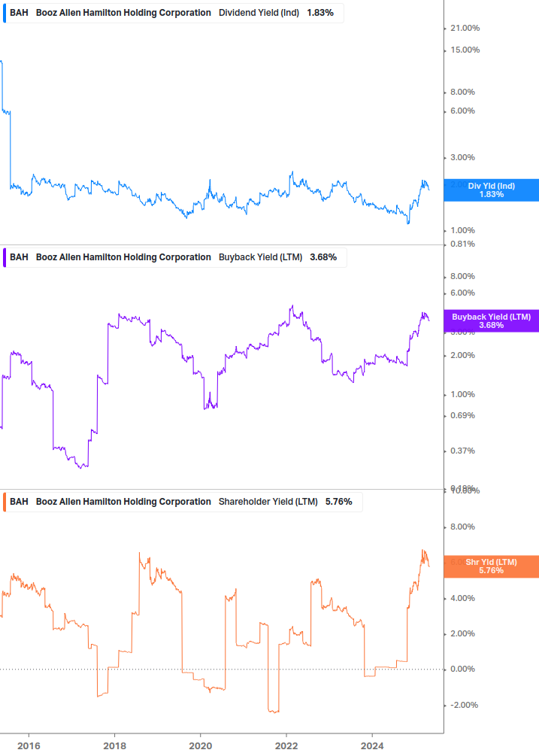Click the 2022 label on the time axis
Viewport: 539px width, 756px height.
click(286, 746)
